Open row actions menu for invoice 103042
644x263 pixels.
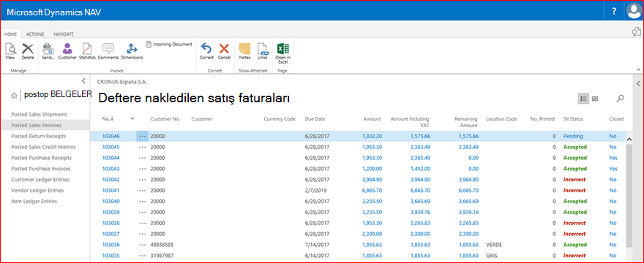pos(142,180)
